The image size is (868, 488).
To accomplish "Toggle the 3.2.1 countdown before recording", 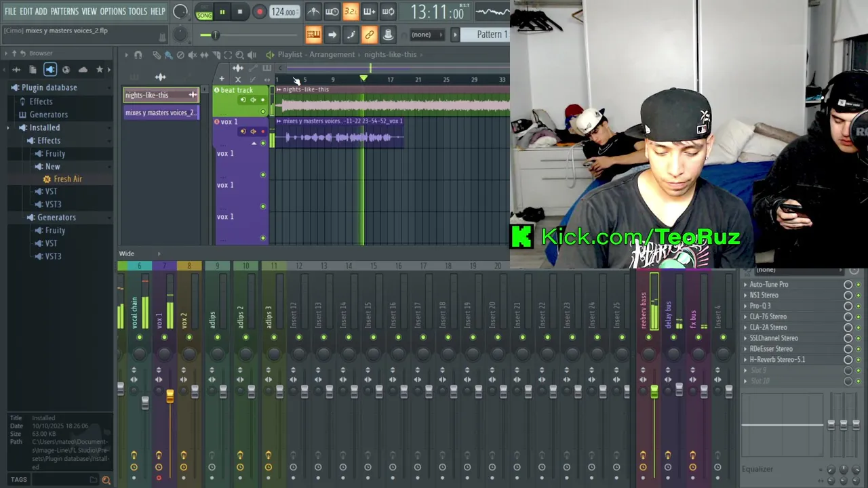I will [x=351, y=12].
